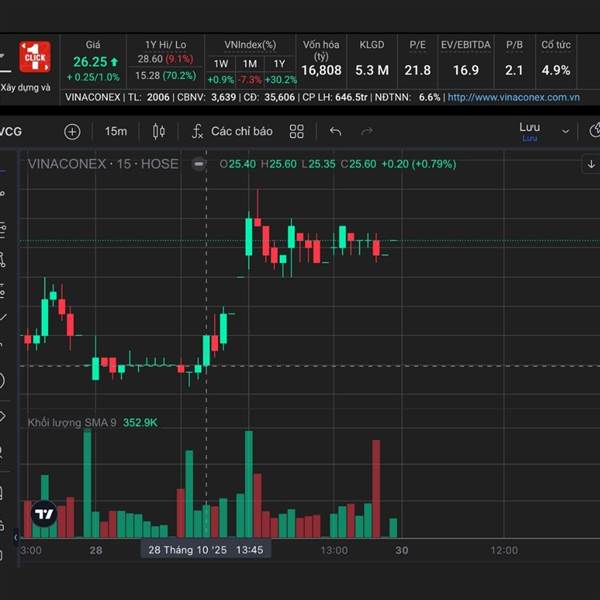Screen dimensions: 600x600
Task: Click the EV/EBITDA value 16.9
Action: click(466, 70)
